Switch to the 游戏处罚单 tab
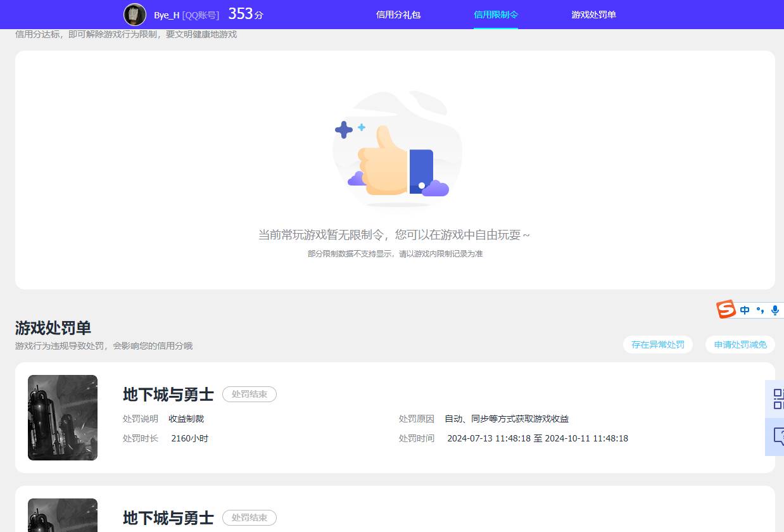Viewport: 784px width, 532px height. tap(593, 14)
